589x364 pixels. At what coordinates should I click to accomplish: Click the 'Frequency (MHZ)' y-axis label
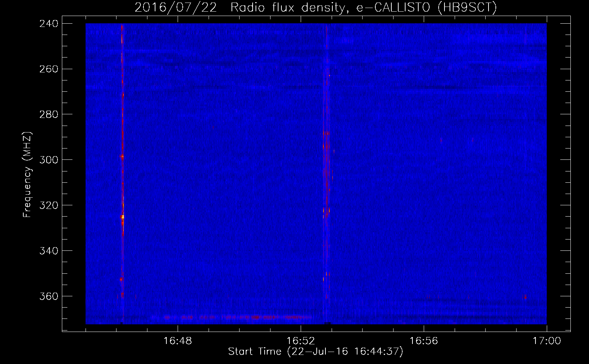(27, 174)
